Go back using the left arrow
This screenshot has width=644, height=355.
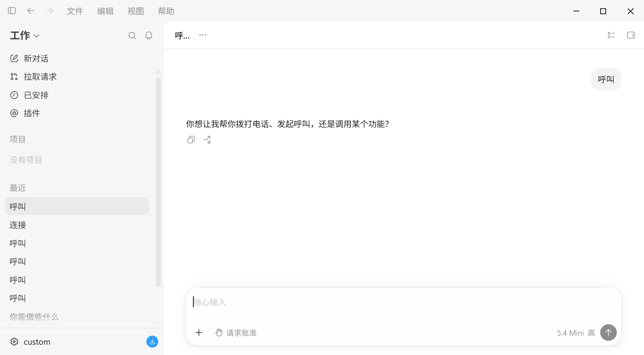click(31, 11)
